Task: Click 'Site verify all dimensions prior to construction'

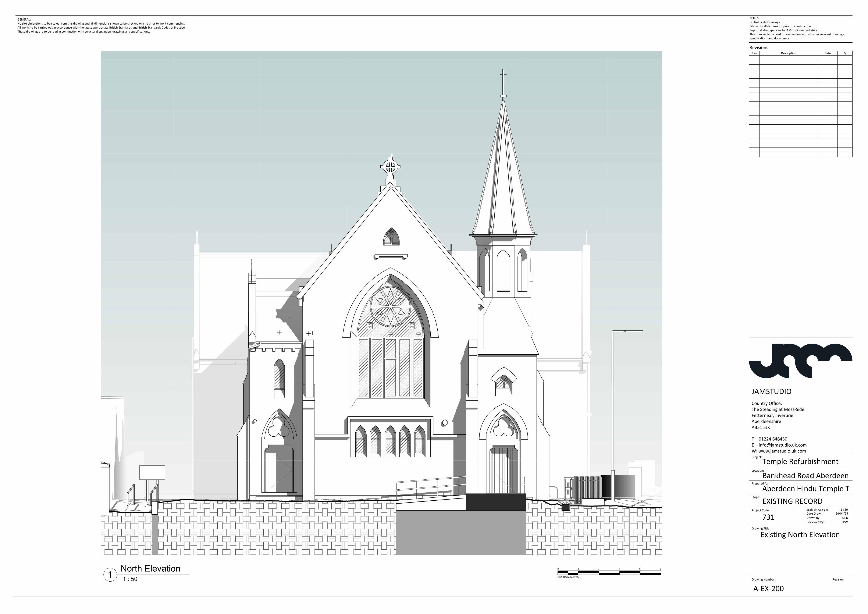Action: (780, 26)
